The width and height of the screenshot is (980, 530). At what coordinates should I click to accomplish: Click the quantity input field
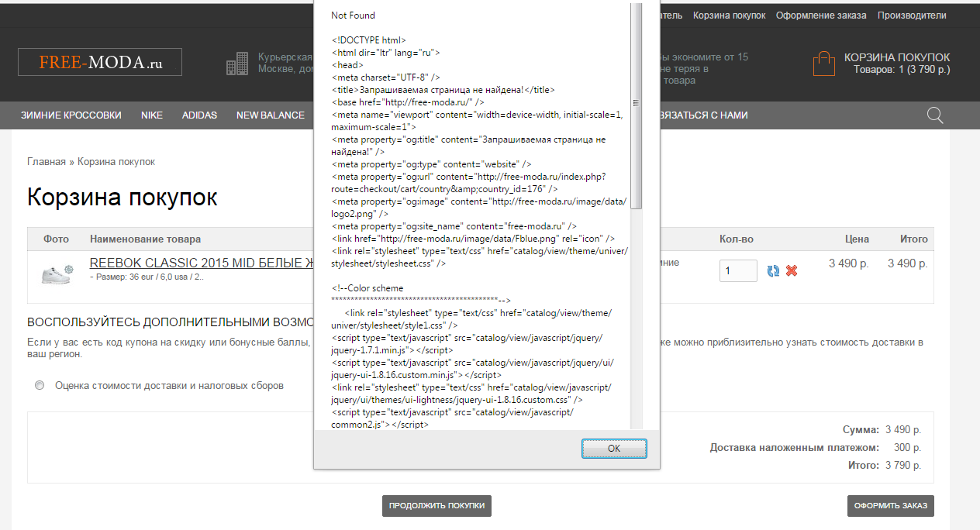[739, 270]
